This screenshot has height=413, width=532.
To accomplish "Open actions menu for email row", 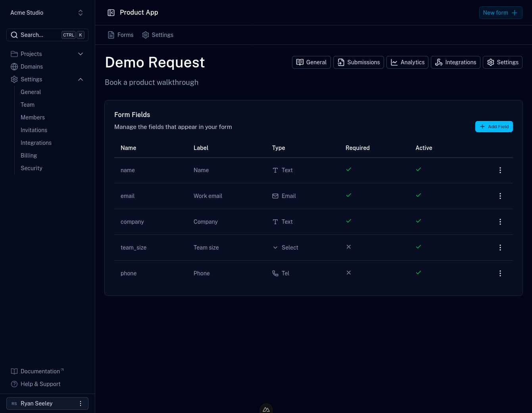I will tap(500, 196).
